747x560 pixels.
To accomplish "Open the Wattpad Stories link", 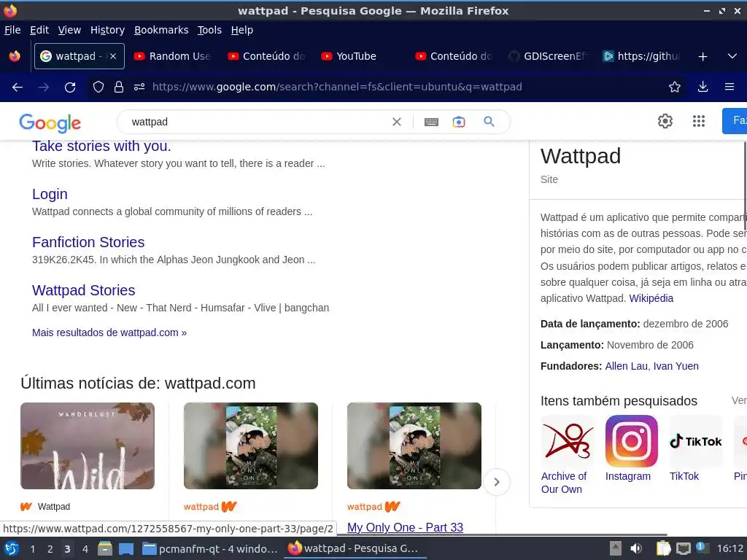I will click(83, 290).
